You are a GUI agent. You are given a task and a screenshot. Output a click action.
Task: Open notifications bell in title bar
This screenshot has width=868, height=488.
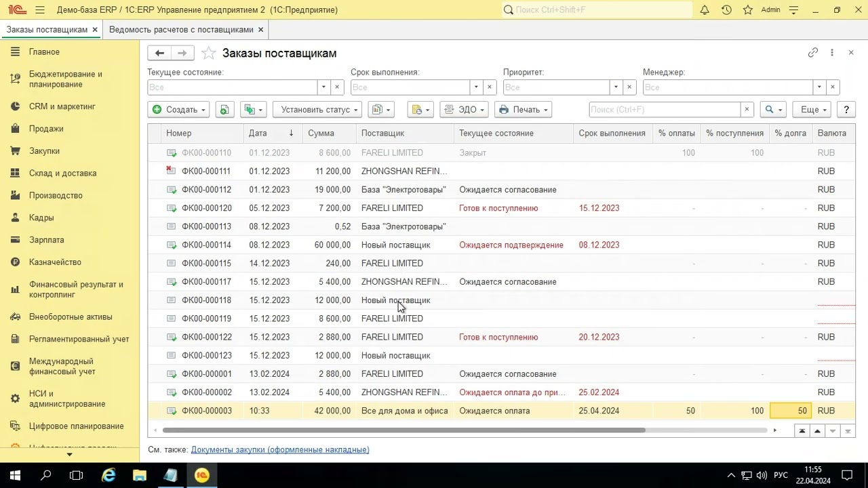point(705,10)
